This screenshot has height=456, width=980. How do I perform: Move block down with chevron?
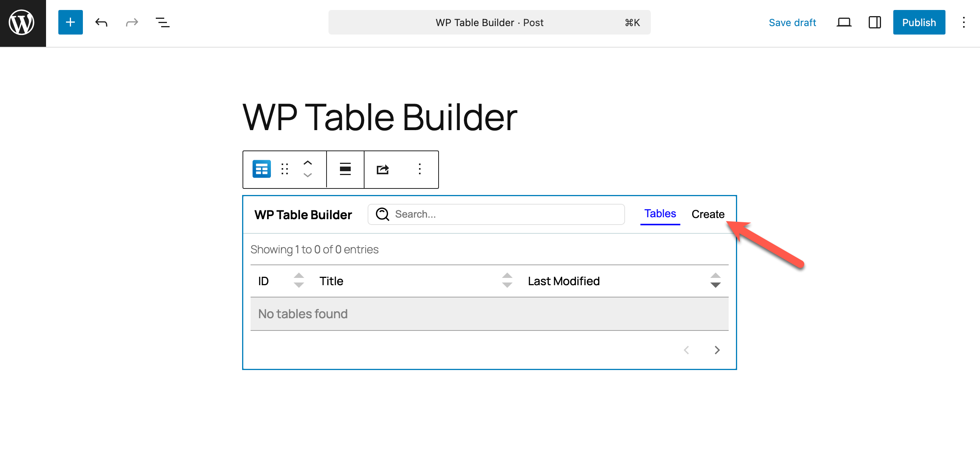(307, 175)
